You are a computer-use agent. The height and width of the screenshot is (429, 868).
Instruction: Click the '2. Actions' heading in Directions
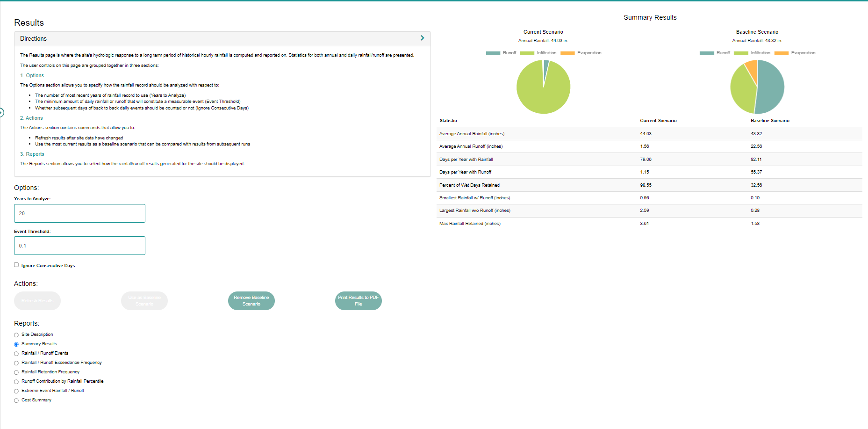[31, 118]
